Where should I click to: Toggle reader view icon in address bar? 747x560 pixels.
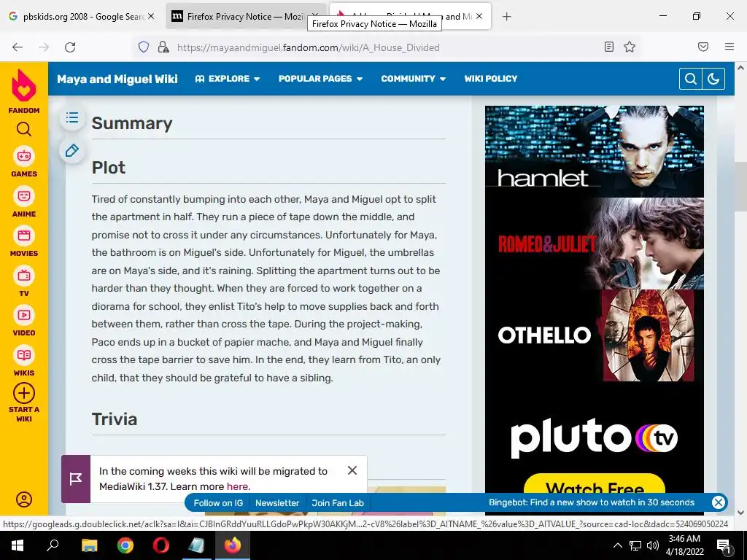(609, 47)
